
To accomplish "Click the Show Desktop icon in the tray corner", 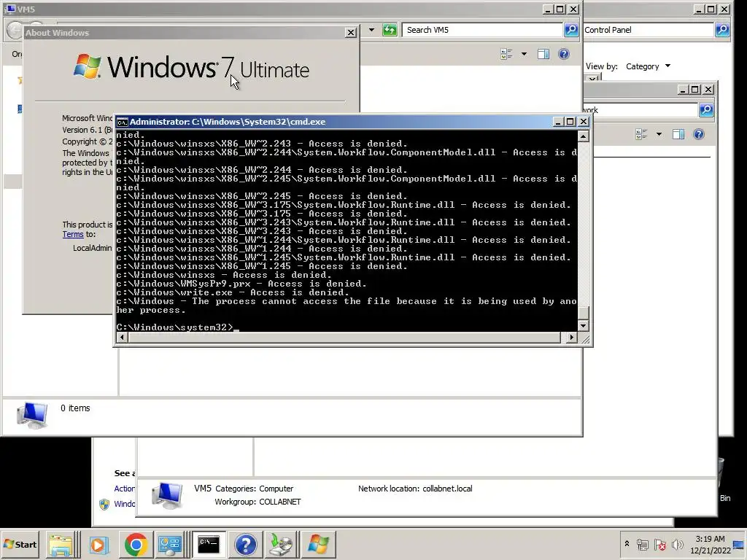I will coord(740,544).
